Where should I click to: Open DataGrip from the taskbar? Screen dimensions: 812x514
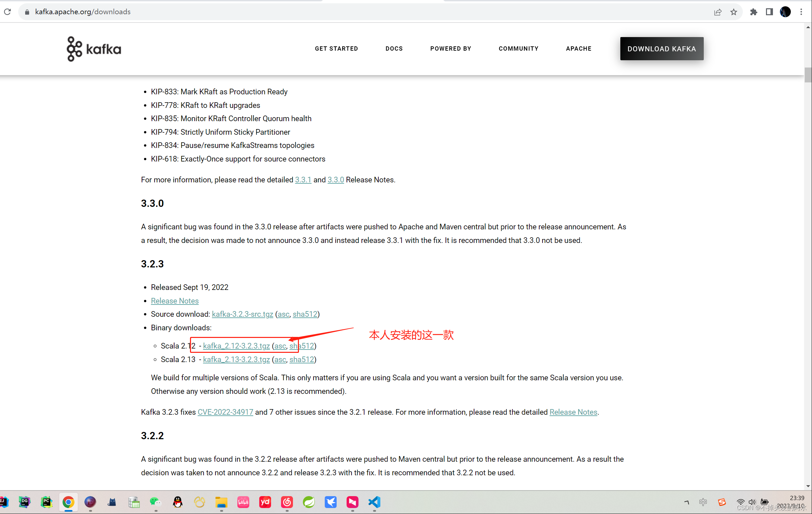tap(24, 502)
